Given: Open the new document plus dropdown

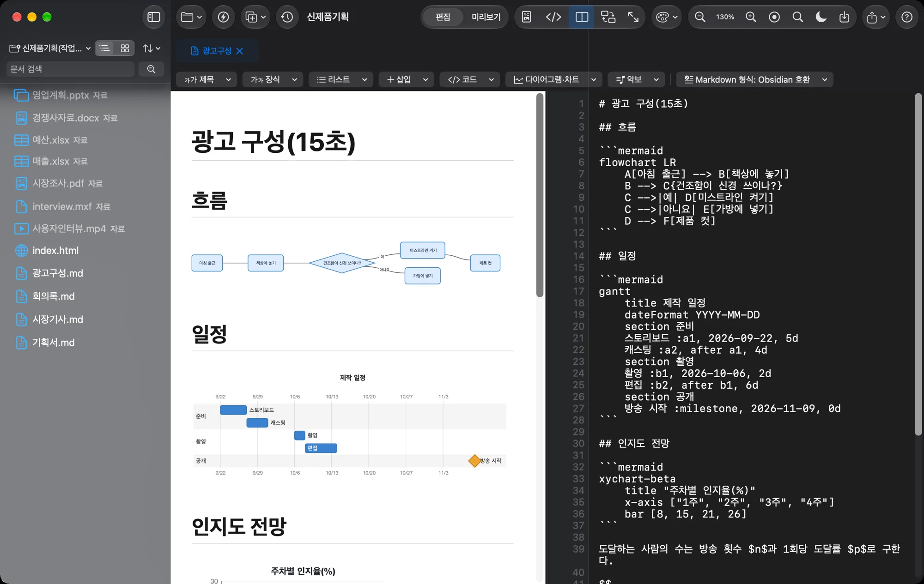Looking at the screenshot, I should coord(255,17).
